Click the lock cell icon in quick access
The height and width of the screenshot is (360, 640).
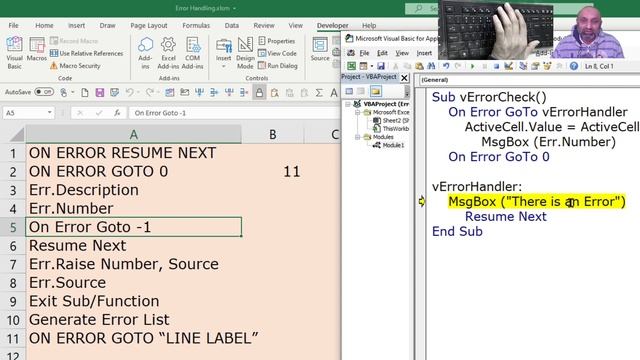tap(259, 93)
